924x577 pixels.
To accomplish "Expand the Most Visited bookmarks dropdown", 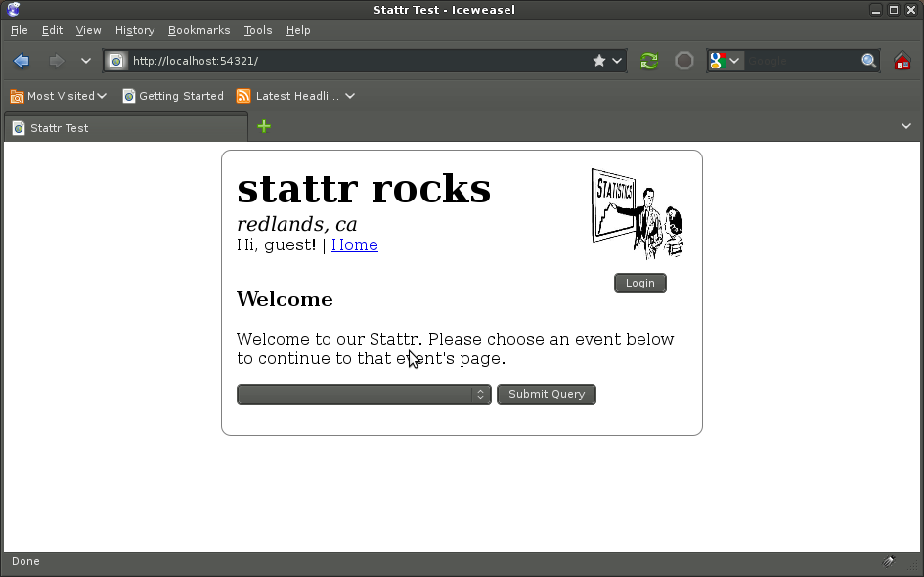I will [x=101, y=95].
